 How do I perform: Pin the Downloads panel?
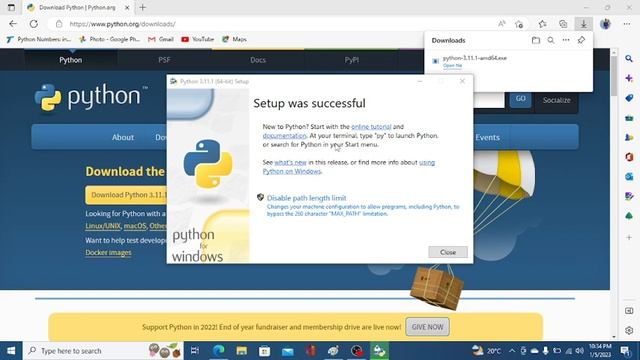(581, 40)
